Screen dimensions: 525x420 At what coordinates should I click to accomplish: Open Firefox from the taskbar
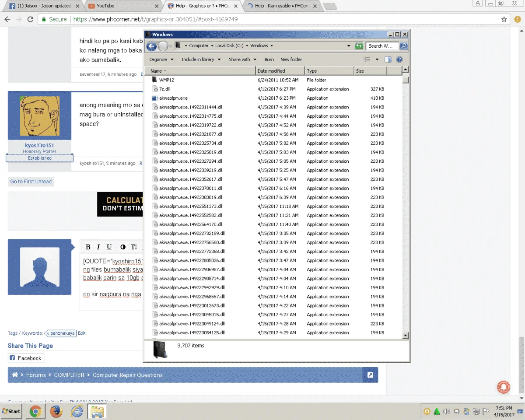click(x=56, y=411)
